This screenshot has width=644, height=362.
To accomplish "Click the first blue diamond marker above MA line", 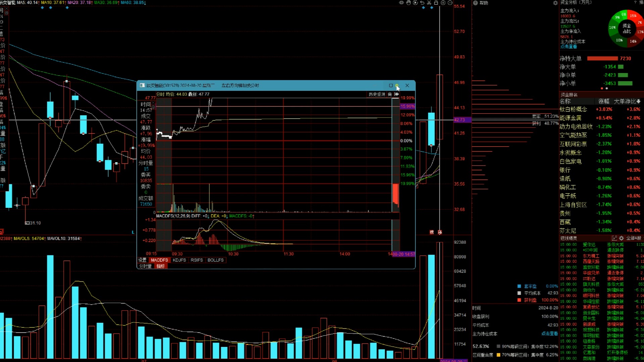I will click(42, 8).
